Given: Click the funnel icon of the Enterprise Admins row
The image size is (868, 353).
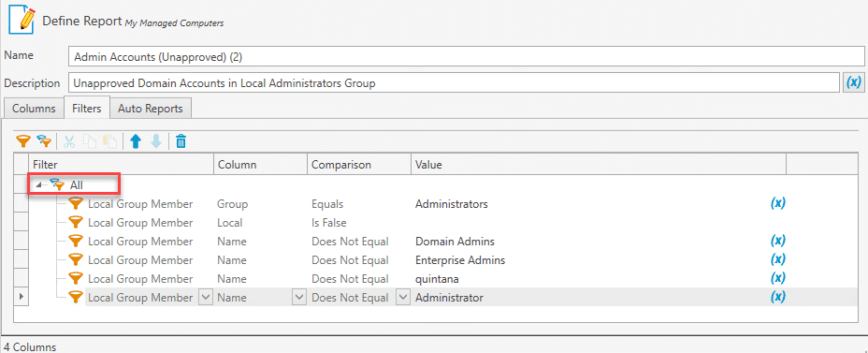Looking at the screenshot, I should [x=75, y=260].
